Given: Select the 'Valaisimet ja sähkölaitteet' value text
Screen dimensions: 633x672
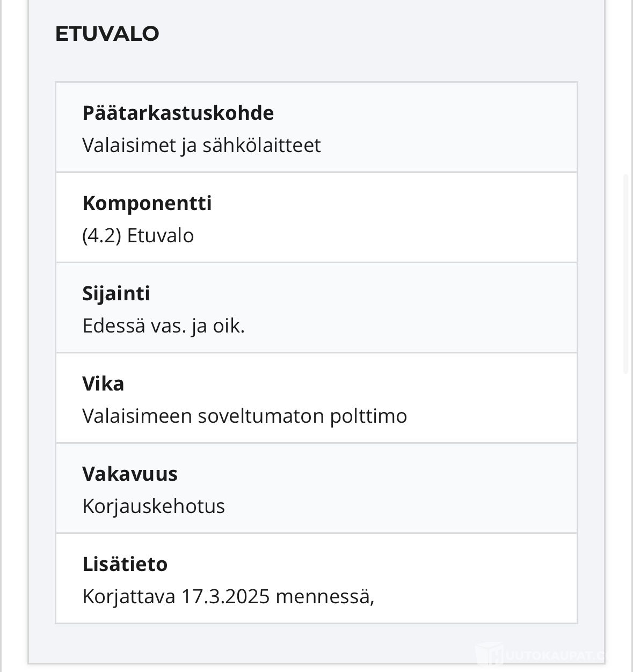Looking at the screenshot, I should pos(201,145).
